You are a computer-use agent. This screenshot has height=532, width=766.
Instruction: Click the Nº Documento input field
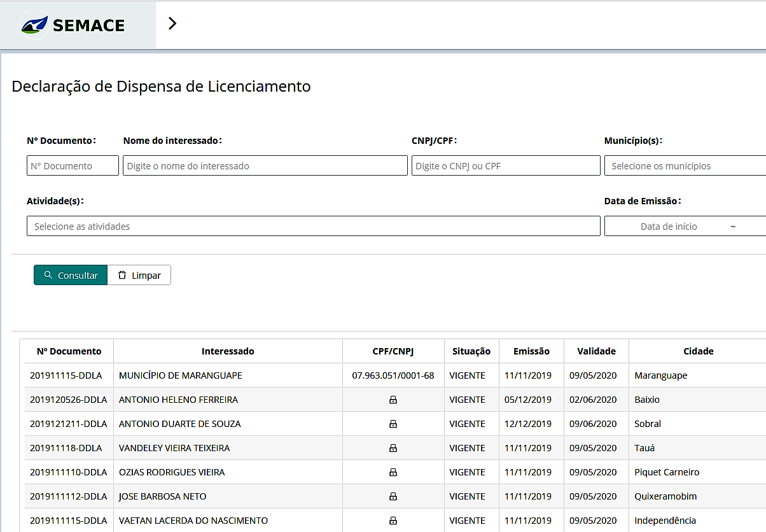coord(73,165)
